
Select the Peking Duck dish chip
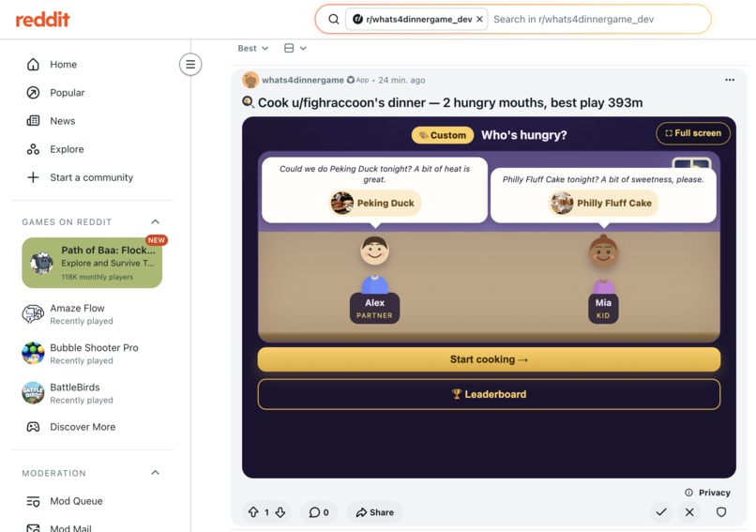click(374, 203)
